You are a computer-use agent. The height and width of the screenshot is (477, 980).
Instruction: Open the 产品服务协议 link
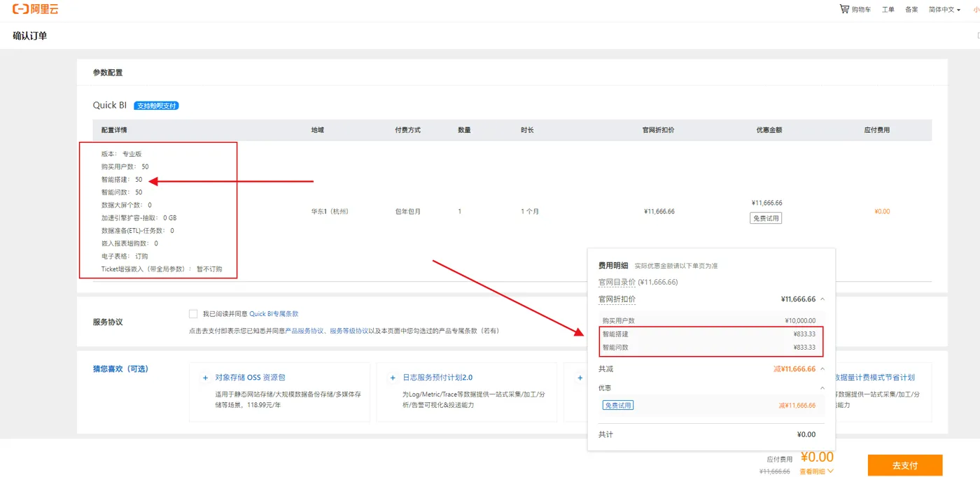(304, 331)
